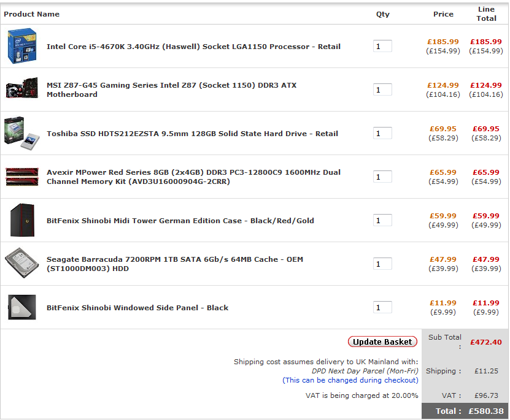Screen dimensions: 510x420
Task: Click the Shinobi Windowed Side Panel image
Action: pos(22,307)
